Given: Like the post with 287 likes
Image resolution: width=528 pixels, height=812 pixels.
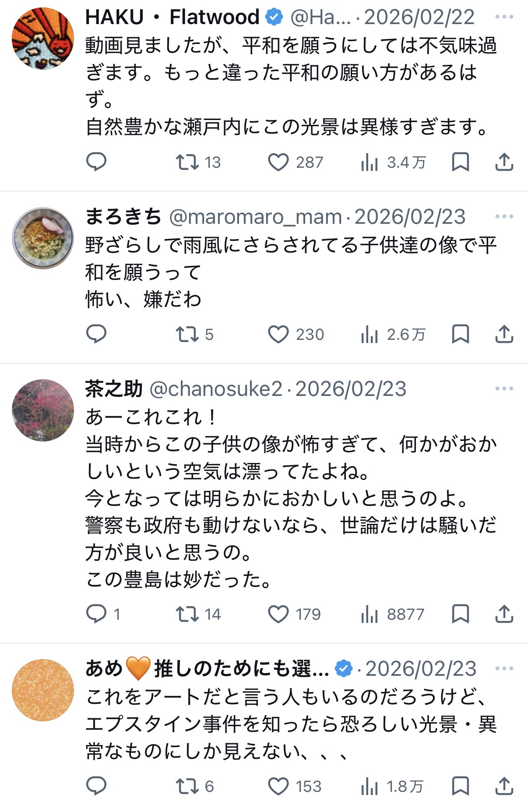Looking at the screenshot, I should pyautogui.click(x=278, y=162).
